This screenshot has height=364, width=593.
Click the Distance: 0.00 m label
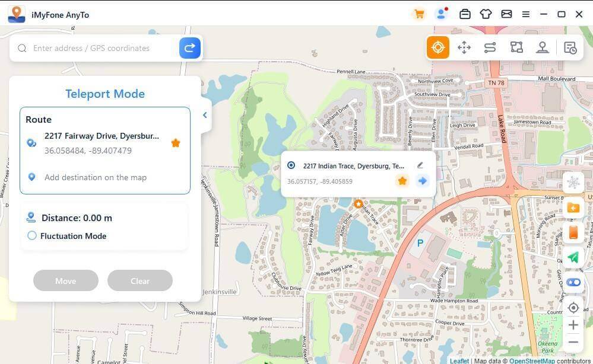77,218
